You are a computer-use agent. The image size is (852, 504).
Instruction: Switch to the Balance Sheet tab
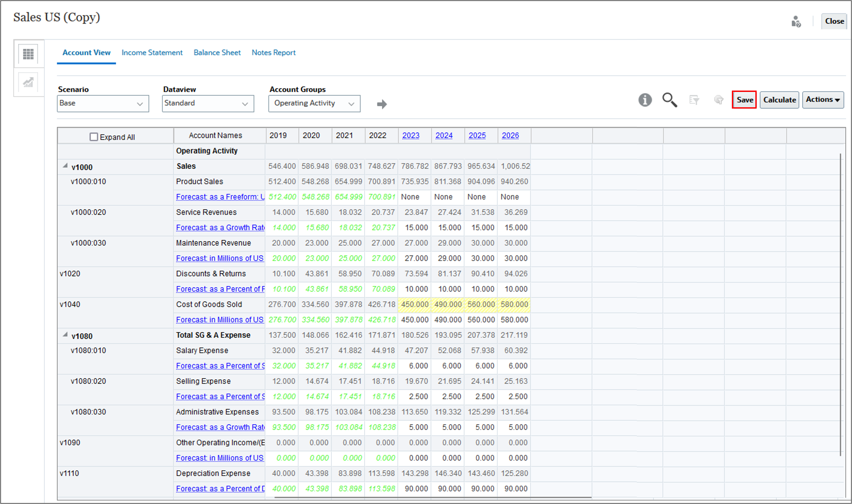click(x=217, y=53)
